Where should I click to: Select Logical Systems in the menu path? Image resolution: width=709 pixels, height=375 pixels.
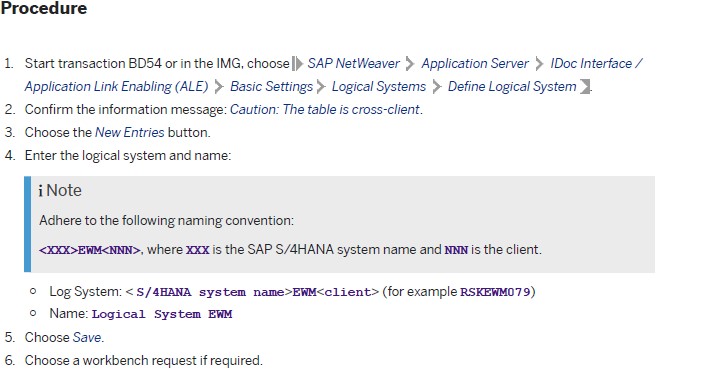point(379,86)
